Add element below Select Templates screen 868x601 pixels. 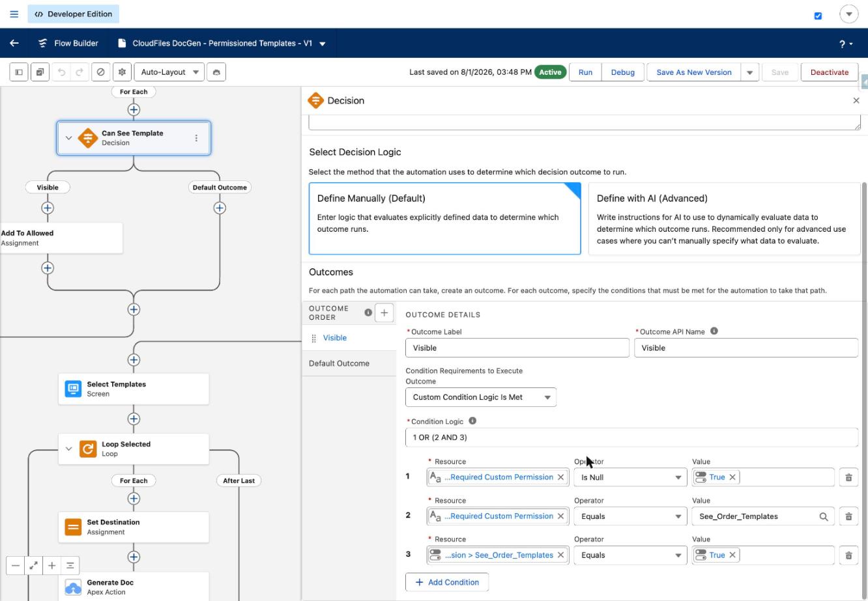134,419
